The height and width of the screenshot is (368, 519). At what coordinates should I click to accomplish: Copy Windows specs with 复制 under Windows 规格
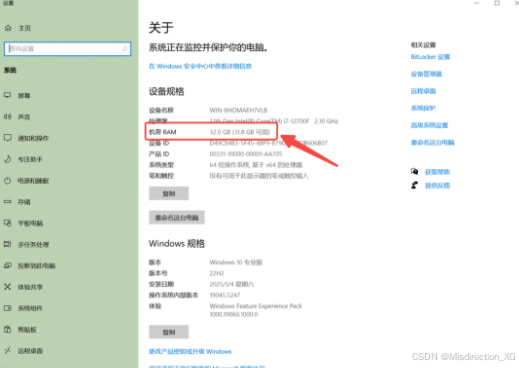coord(169,332)
